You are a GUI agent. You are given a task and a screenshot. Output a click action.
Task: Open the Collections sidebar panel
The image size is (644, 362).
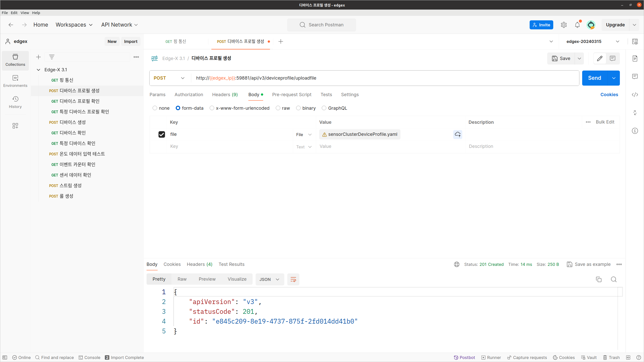pos(15,60)
